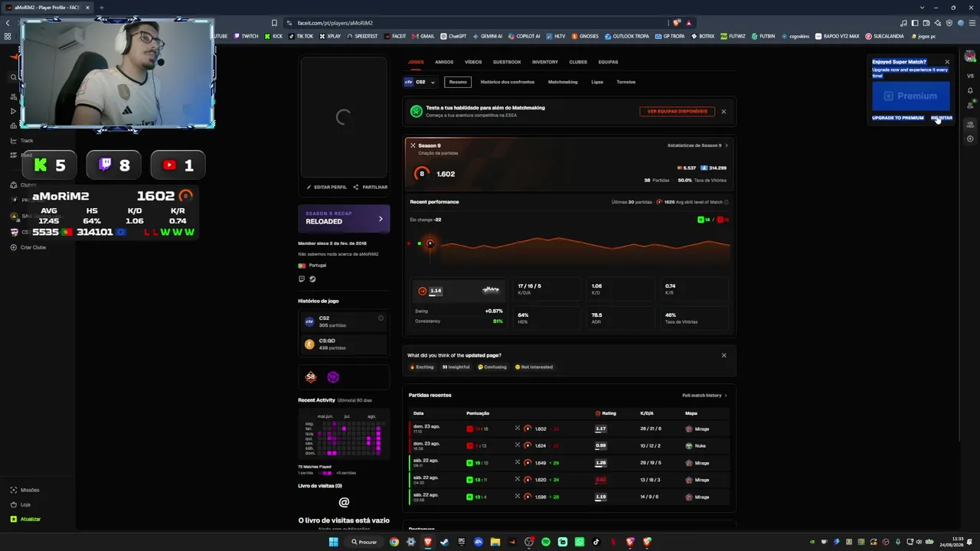The height and width of the screenshot is (551, 980).
Task: Select the Resumo sub-tab
Action: (458, 82)
